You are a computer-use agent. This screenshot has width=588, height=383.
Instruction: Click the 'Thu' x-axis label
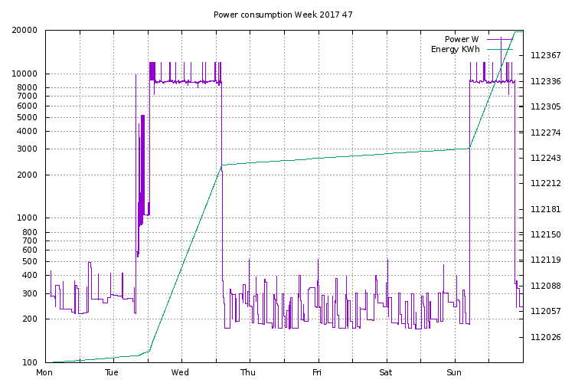click(248, 372)
